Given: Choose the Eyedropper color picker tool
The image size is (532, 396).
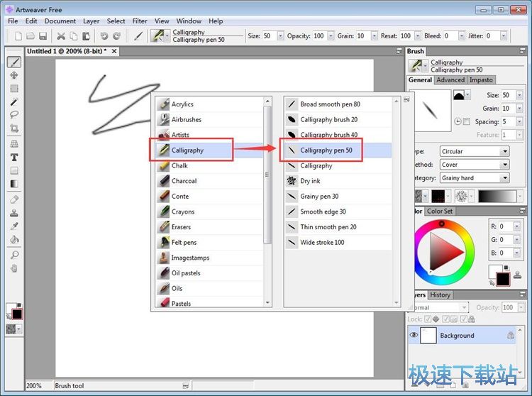Looking at the screenshot, I should 14,226.
